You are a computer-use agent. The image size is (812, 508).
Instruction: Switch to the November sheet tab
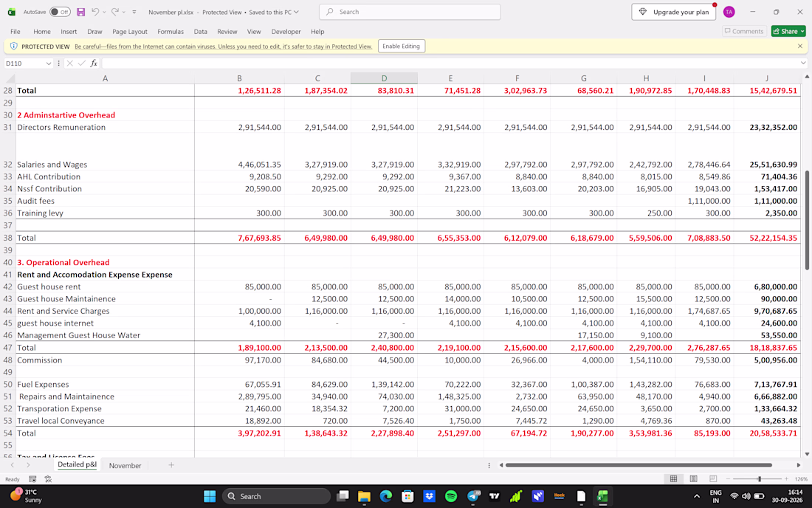coord(125,465)
